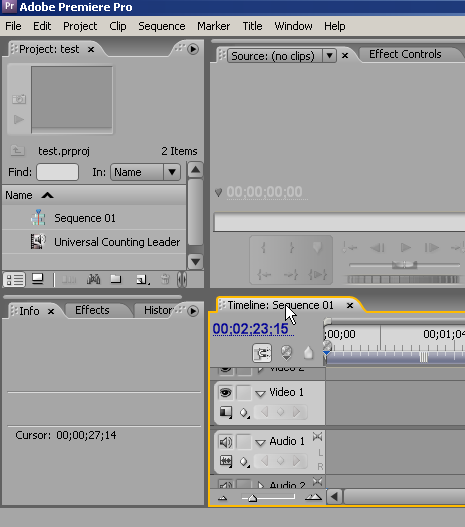
Task: Open the Help menu
Action: 334,26
